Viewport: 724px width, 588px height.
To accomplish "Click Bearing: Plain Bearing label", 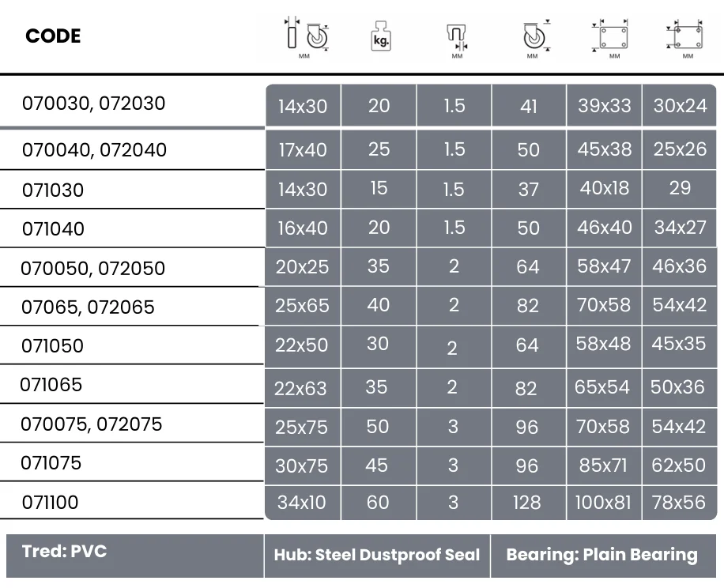I will 601,555.
